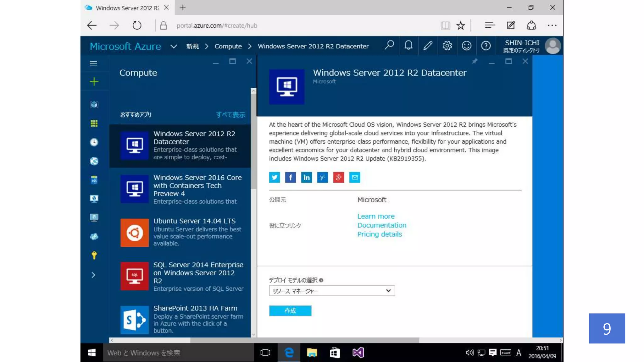Open Azure portal settings gear
The width and height of the screenshot is (644, 362).
coord(447,46)
